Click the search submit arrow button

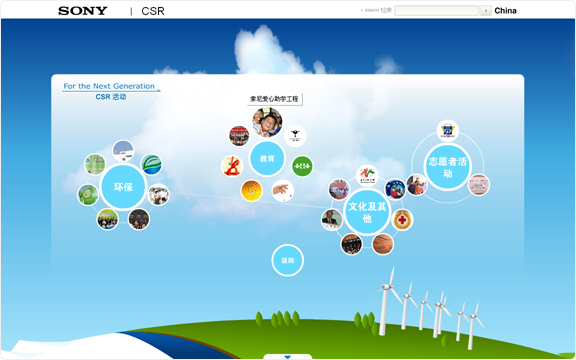486,11
